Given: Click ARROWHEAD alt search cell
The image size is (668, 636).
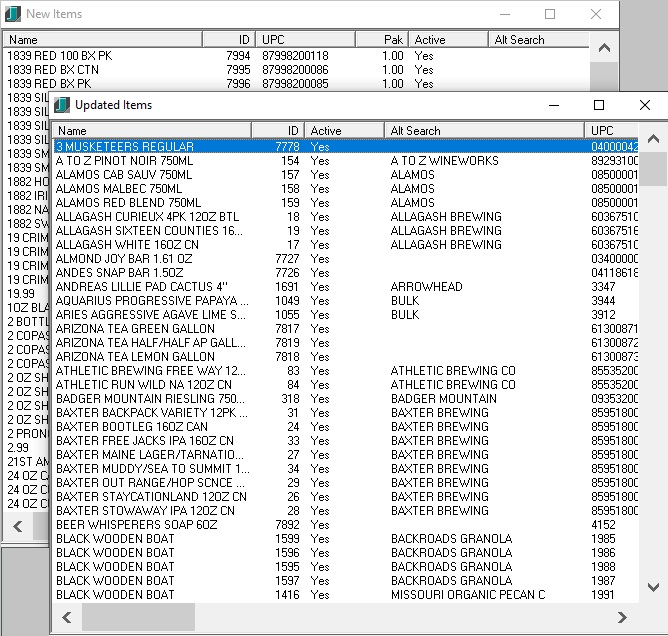Looking at the screenshot, I should pos(426,287).
